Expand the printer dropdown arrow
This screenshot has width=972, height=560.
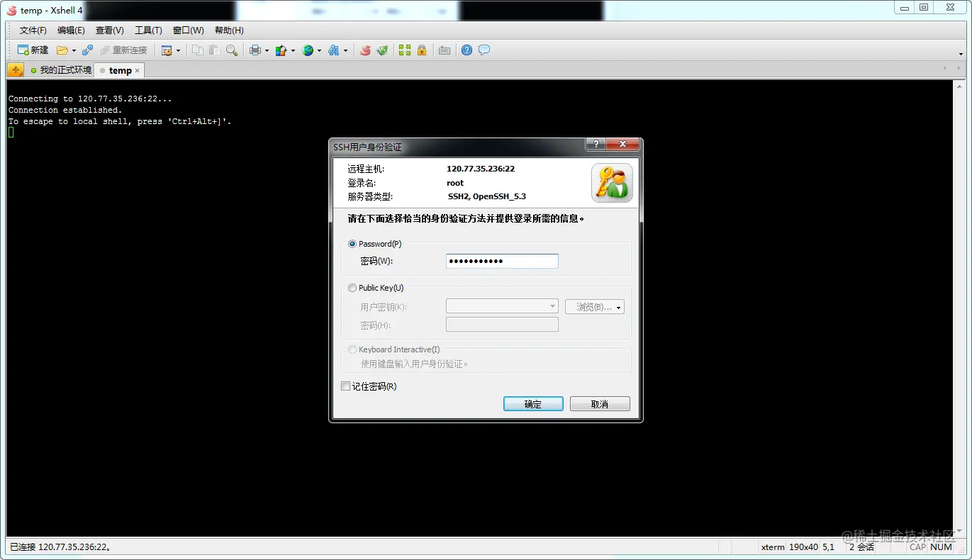tap(267, 50)
